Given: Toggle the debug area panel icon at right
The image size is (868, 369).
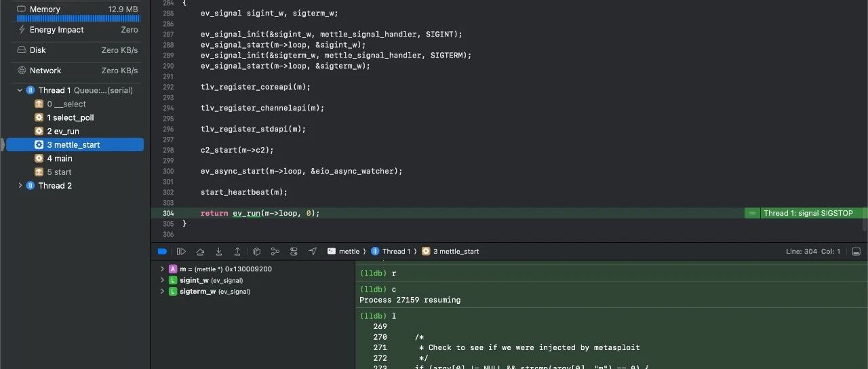Looking at the screenshot, I should pos(856,251).
